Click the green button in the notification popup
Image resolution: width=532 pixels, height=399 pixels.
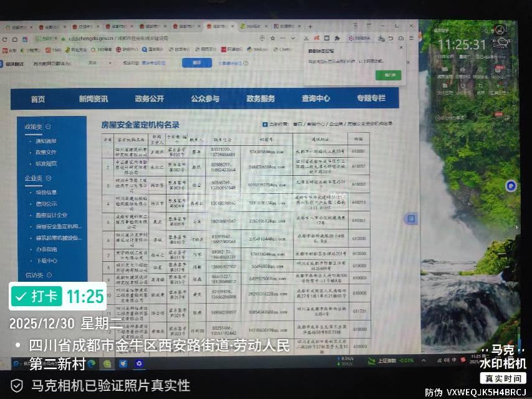[389, 75]
